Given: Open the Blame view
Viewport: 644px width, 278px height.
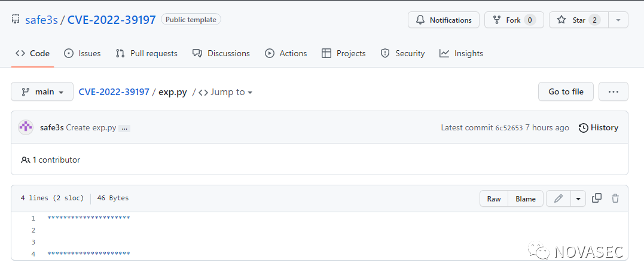Looking at the screenshot, I should tap(526, 198).
